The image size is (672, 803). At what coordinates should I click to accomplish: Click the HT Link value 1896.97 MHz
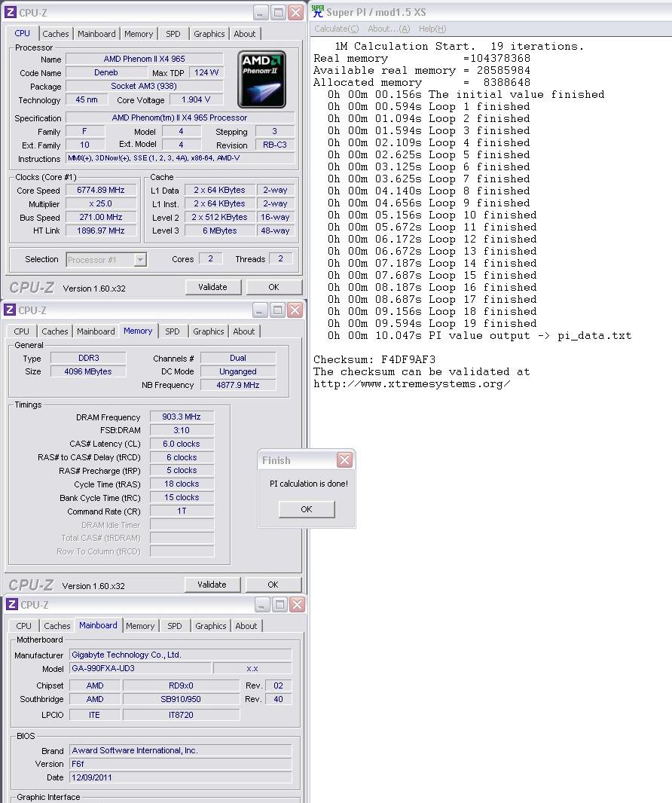(101, 231)
